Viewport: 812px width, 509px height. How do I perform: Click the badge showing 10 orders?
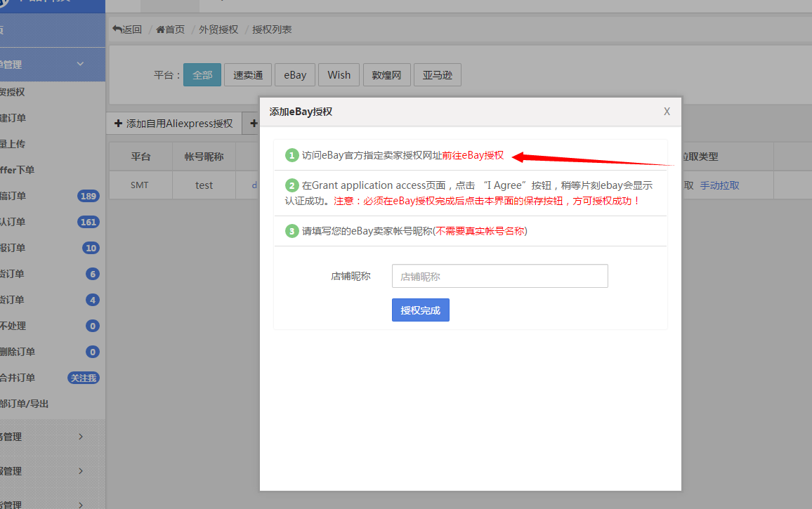click(x=91, y=248)
